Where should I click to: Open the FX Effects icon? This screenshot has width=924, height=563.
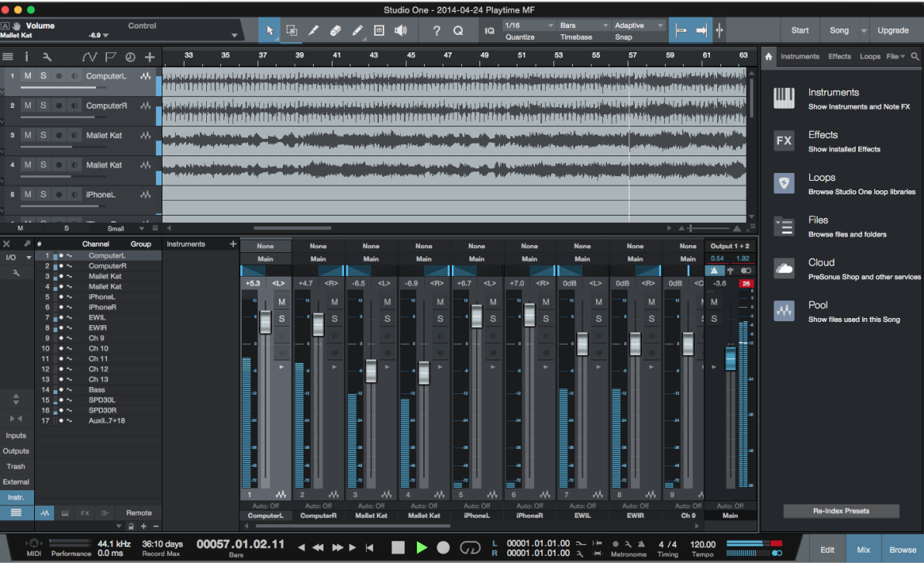tap(784, 141)
